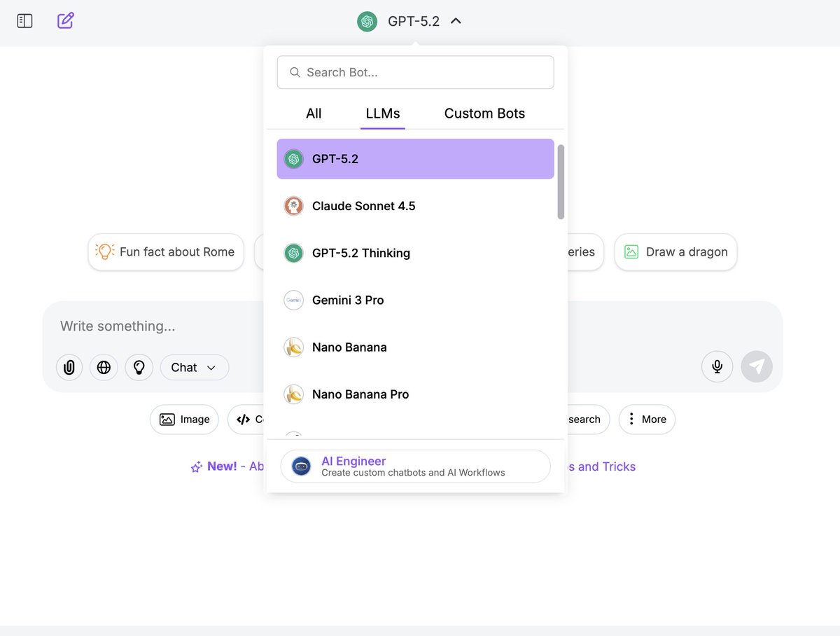Viewport: 840px width, 636px height.
Task: Click the AI Engineer robot avatar
Action: (301, 466)
